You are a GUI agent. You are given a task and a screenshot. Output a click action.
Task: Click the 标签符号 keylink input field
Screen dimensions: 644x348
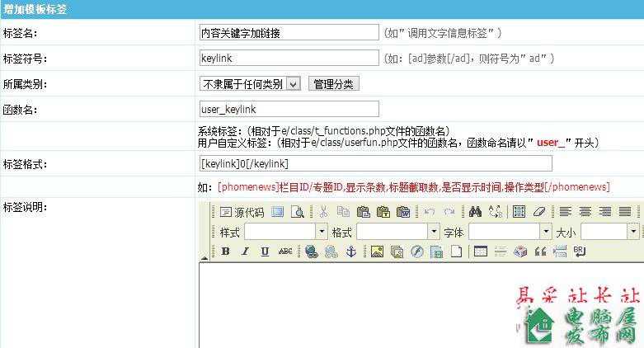(289, 58)
